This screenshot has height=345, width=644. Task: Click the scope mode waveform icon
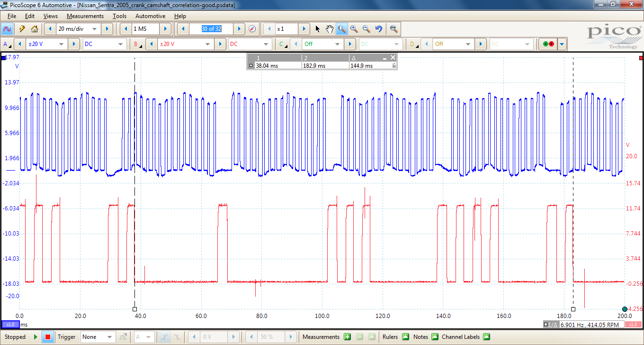[x=7, y=29]
